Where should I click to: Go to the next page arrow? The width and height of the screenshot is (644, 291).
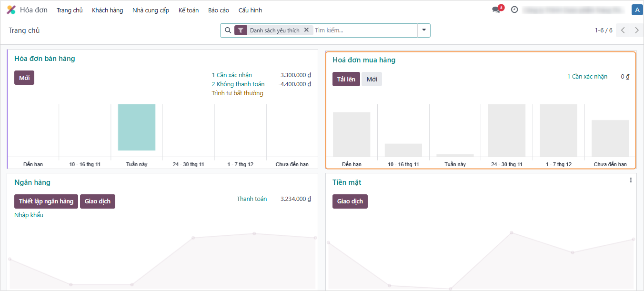637,30
